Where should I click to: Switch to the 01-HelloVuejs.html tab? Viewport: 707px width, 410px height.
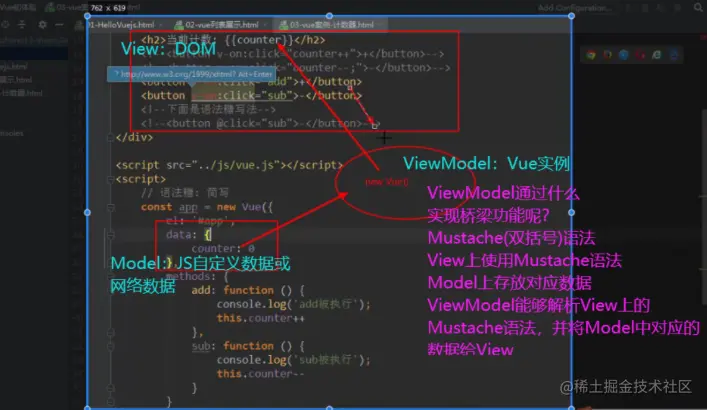[121, 25]
